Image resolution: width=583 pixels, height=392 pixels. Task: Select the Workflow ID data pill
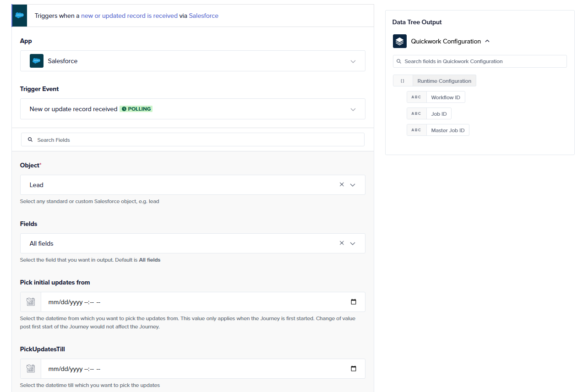click(x=436, y=97)
